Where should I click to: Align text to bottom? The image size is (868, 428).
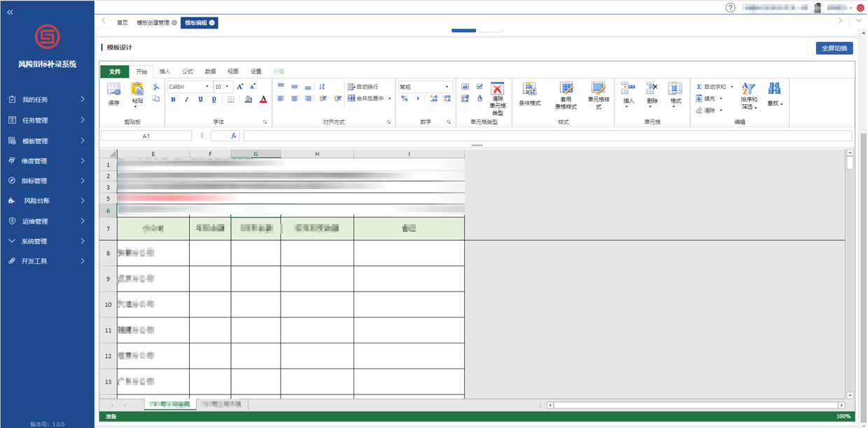coord(308,87)
